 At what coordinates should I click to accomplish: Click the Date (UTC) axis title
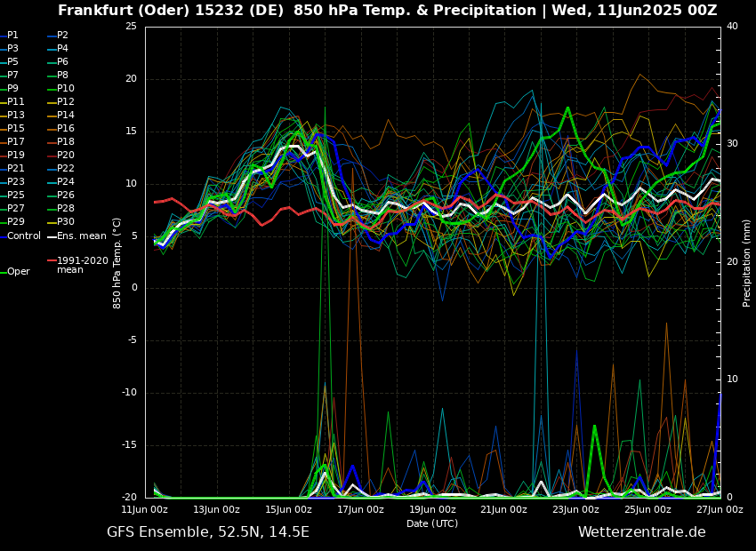432,523
